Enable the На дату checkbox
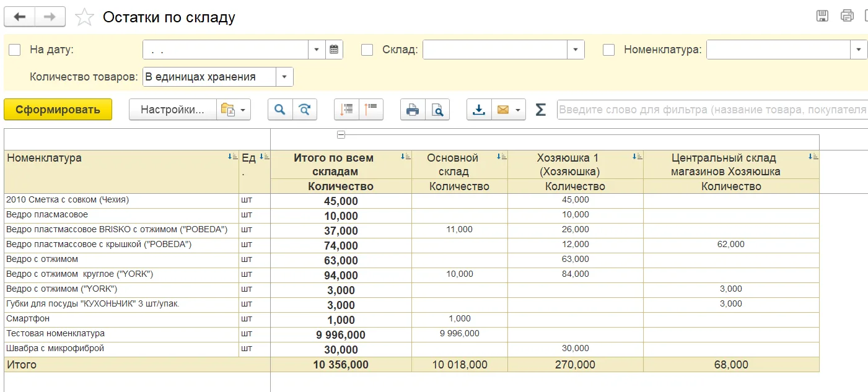 pyautogui.click(x=15, y=50)
